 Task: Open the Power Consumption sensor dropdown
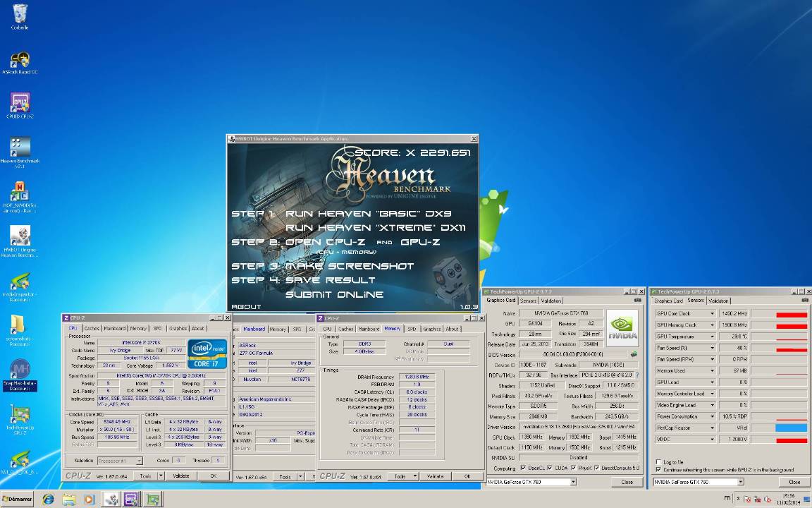713,416
